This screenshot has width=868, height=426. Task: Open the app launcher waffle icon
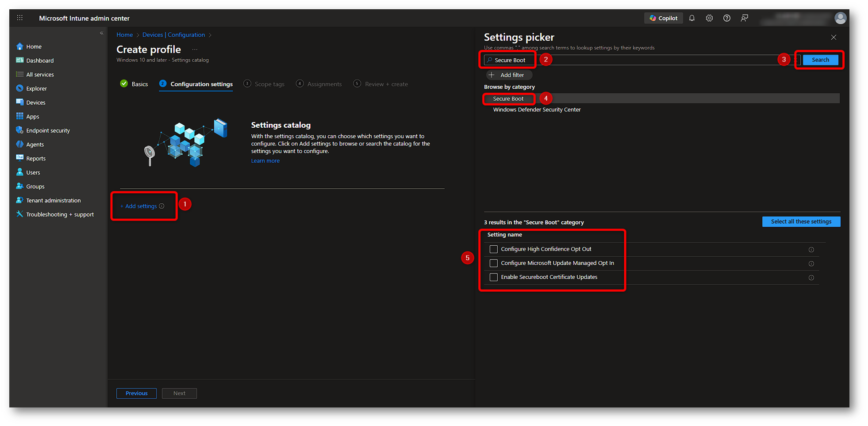tap(20, 18)
